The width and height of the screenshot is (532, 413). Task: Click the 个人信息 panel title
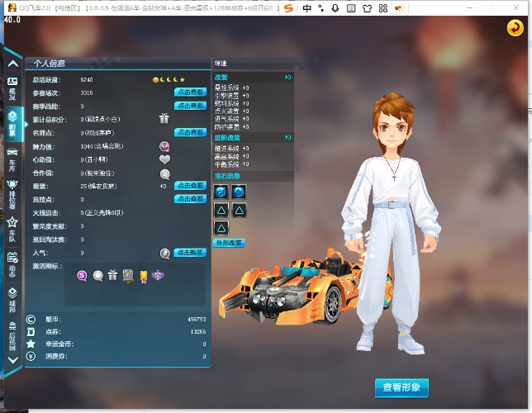[50, 63]
